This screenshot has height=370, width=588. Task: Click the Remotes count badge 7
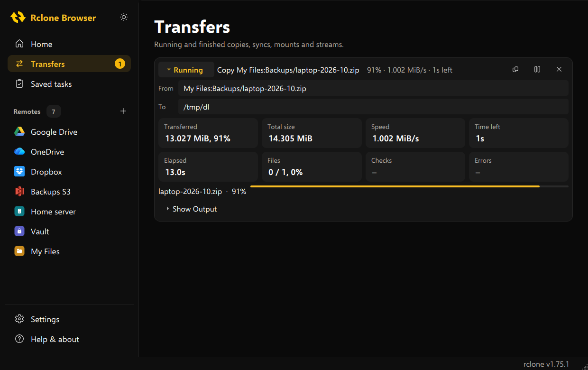tap(54, 112)
